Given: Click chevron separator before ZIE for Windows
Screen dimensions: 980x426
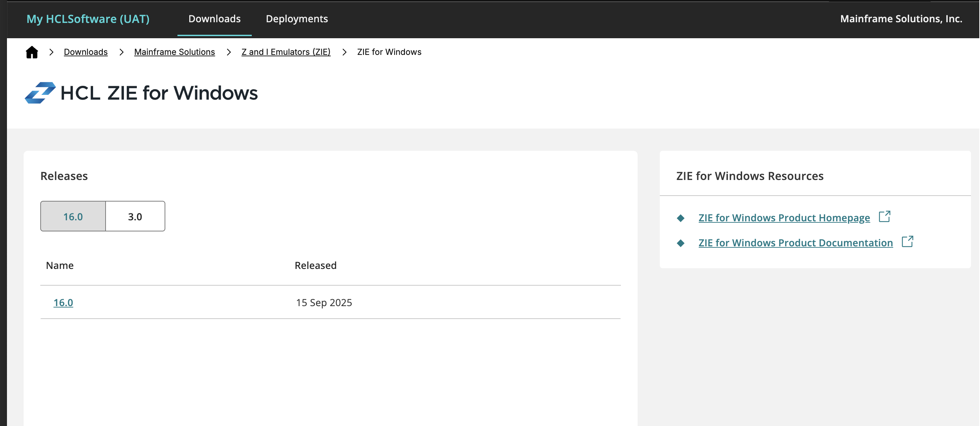Looking at the screenshot, I should (x=344, y=52).
